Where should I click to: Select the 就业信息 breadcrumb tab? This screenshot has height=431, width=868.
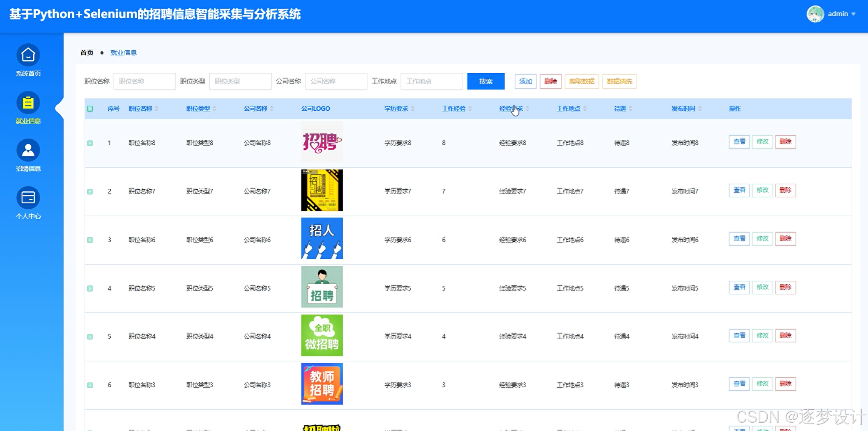[123, 52]
